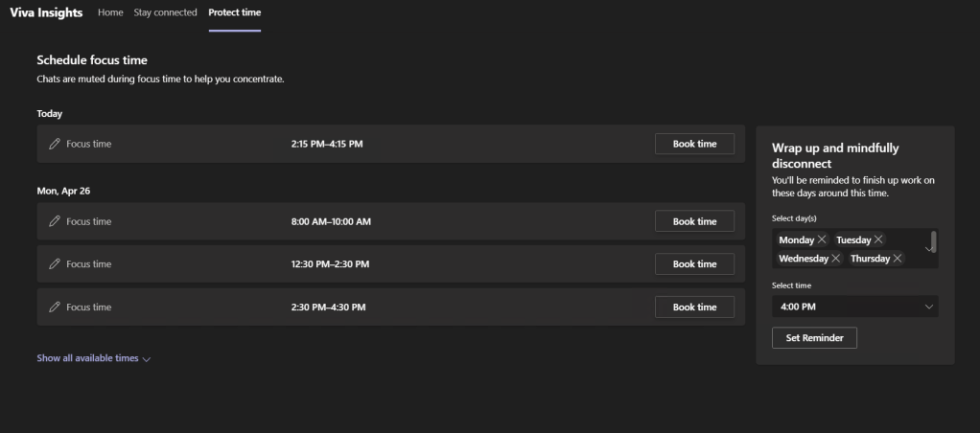
Task: Click the day selector scrollbar
Action: click(x=934, y=239)
